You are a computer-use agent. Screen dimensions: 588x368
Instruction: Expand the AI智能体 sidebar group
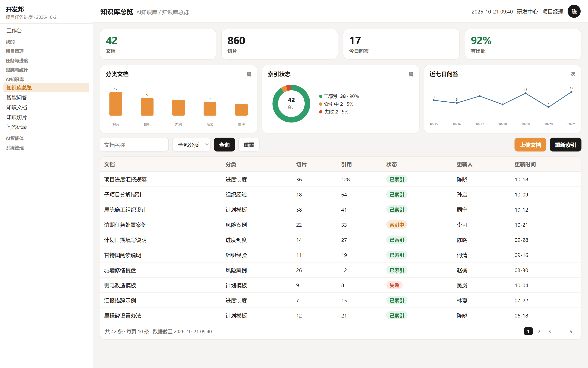point(15,138)
